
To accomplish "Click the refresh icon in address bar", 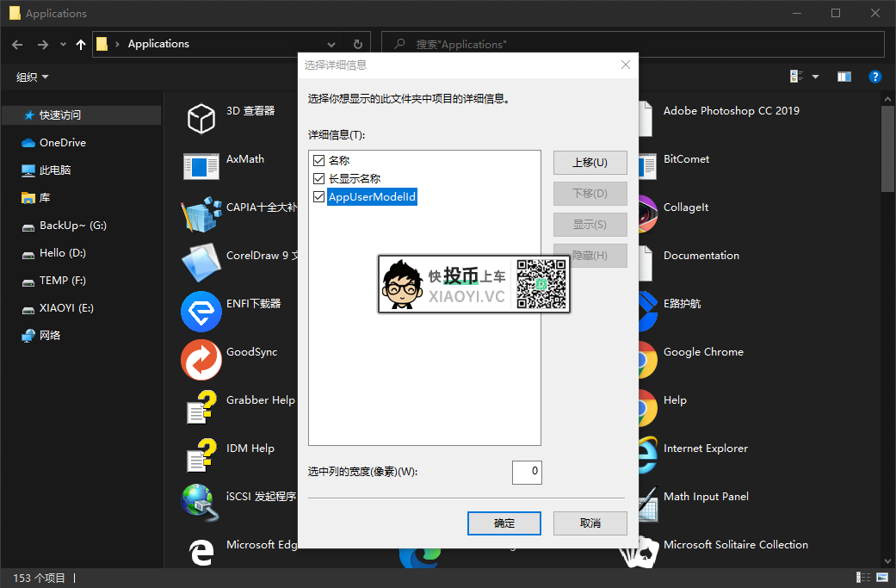I will [358, 44].
